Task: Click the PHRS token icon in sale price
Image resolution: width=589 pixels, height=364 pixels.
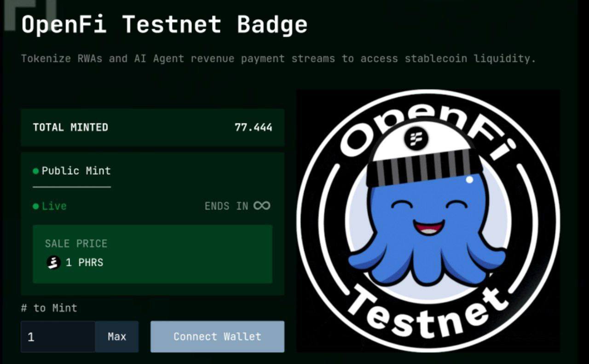Action: click(54, 263)
